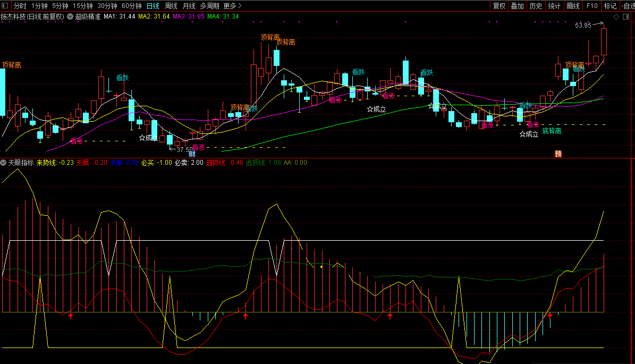Open the 历史 history button

(x=536, y=6)
